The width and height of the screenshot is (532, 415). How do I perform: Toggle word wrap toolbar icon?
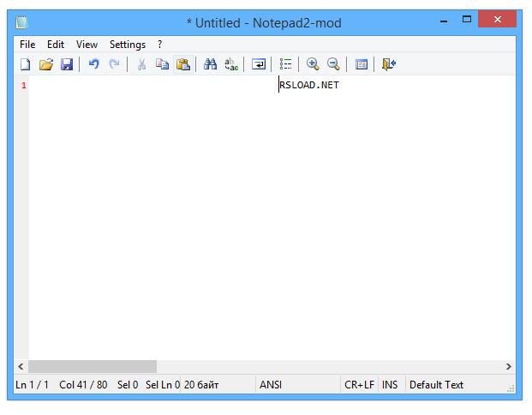coord(259,64)
